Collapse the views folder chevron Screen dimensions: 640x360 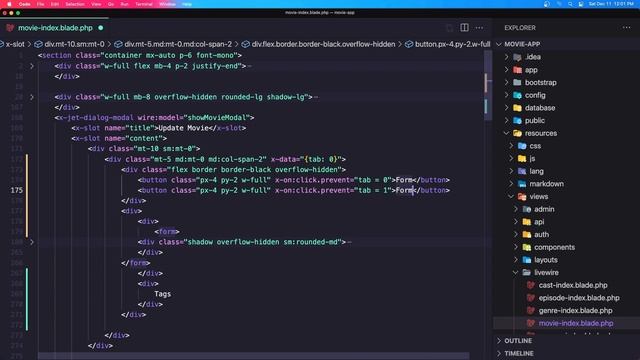(511, 196)
